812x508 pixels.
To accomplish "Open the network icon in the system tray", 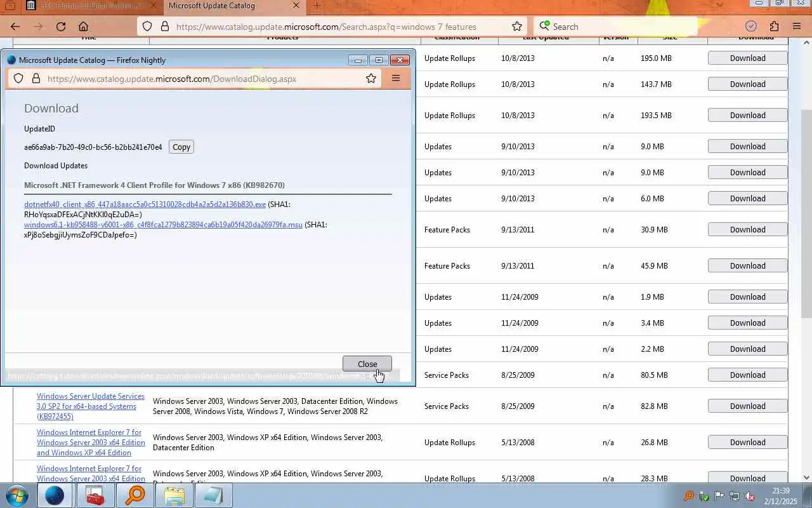I will point(735,496).
